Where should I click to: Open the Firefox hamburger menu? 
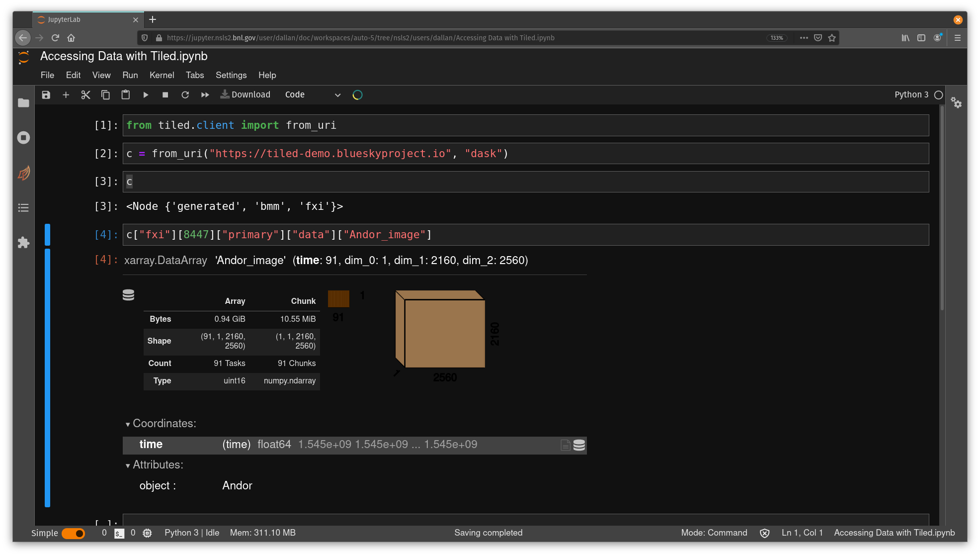[957, 38]
